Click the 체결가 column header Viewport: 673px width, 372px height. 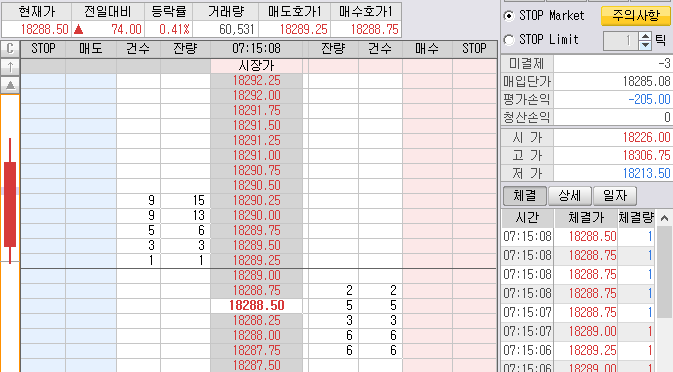pyautogui.click(x=586, y=218)
